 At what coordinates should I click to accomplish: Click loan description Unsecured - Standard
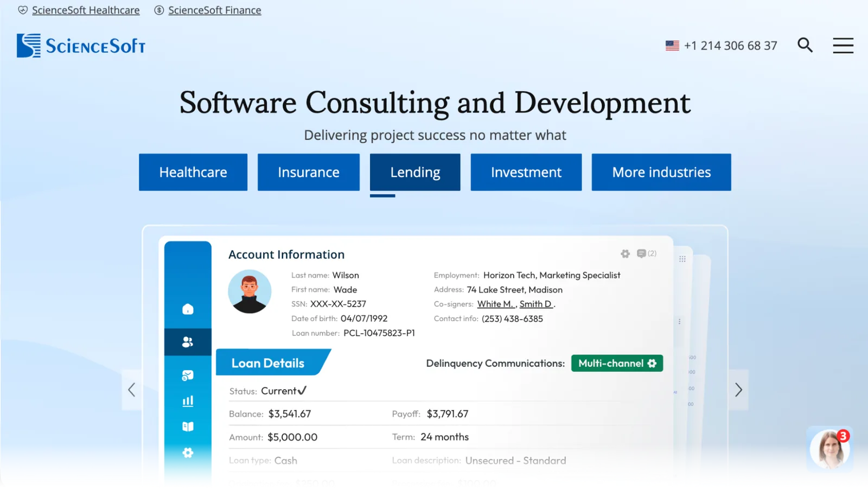tap(516, 461)
